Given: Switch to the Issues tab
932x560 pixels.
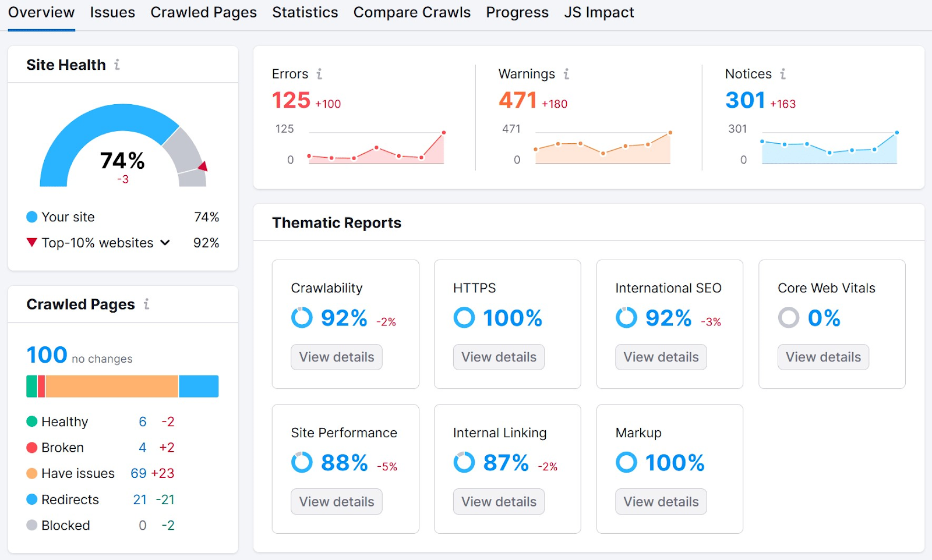Looking at the screenshot, I should 112,13.
